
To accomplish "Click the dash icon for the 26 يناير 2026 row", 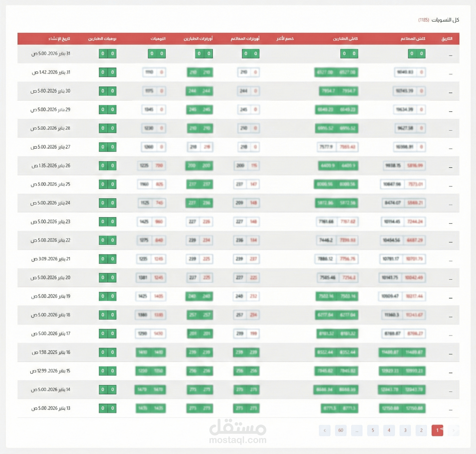I will pyautogui.click(x=450, y=167).
